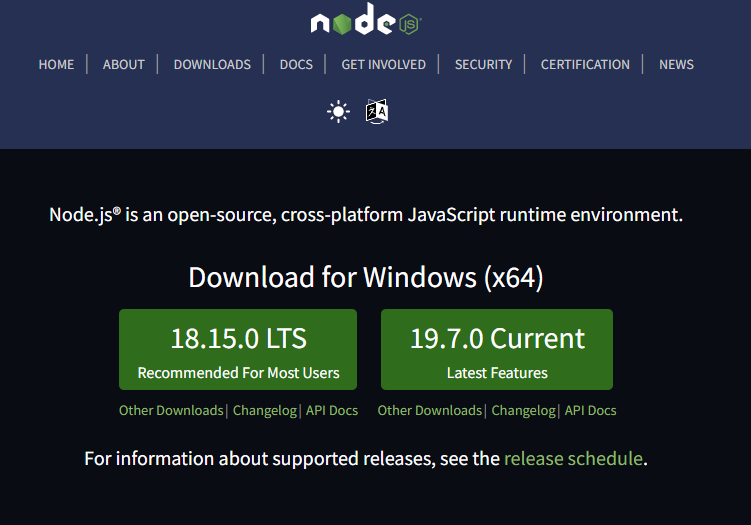Open the NEWS navigation item
This screenshot has width=751, height=525.
pos(676,64)
